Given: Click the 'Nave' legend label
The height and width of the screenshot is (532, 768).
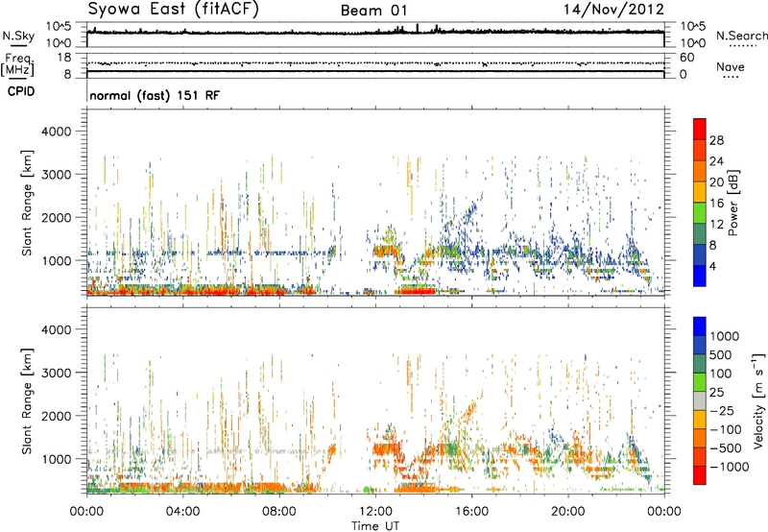Looking at the screenshot, I should coord(731,67).
